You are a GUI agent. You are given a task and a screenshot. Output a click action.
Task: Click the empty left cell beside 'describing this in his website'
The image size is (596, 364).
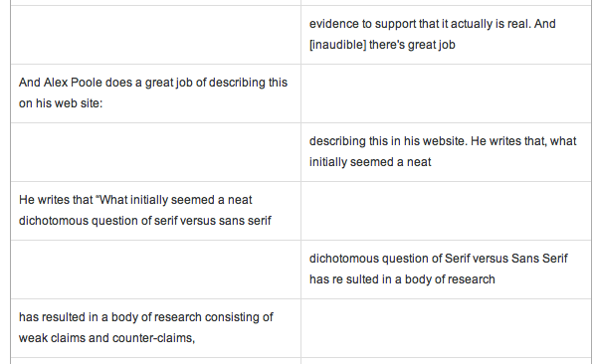[156, 152]
